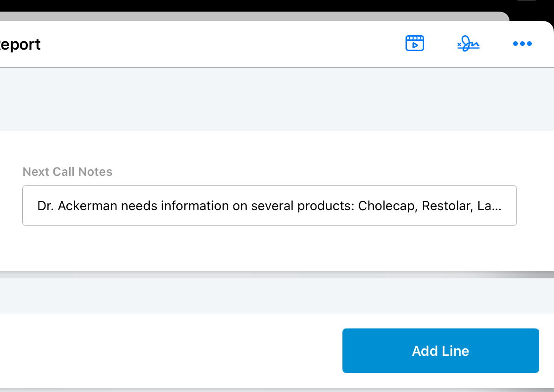
Task: Click white space beneath the notes field
Action: [x=269, y=248]
